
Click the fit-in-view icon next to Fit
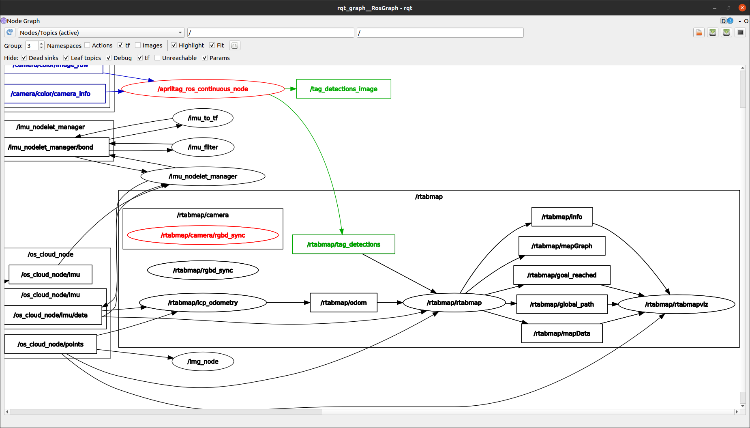click(236, 45)
